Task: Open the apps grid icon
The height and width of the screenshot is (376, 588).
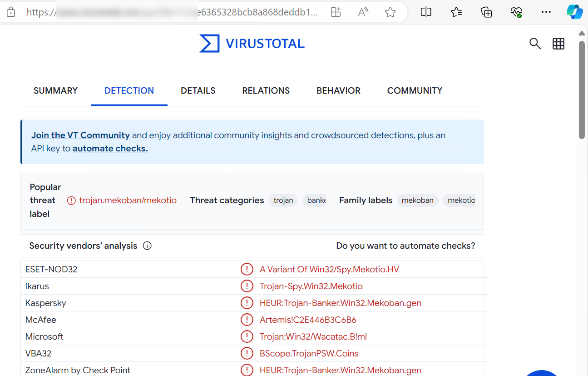Action: tap(558, 44)
